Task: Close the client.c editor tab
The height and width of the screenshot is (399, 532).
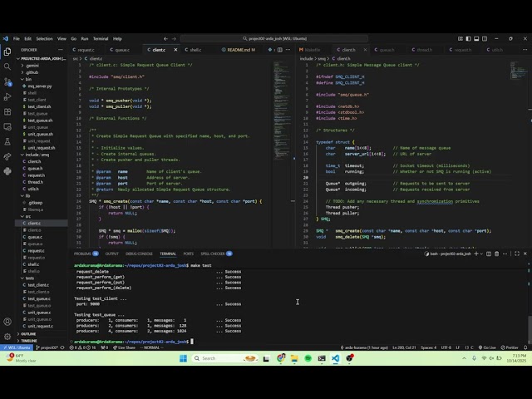Action: click(175, 50)
